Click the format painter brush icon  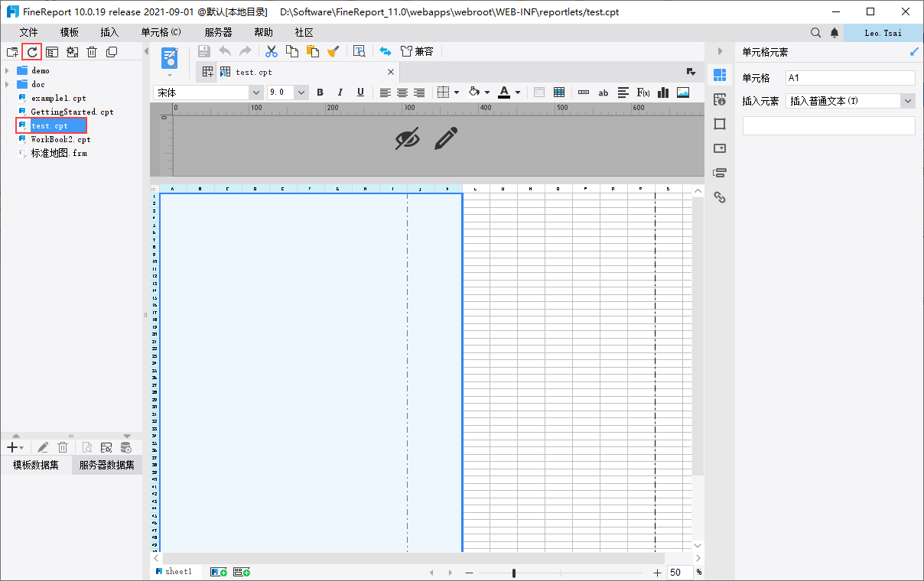[x=333, y=51]
